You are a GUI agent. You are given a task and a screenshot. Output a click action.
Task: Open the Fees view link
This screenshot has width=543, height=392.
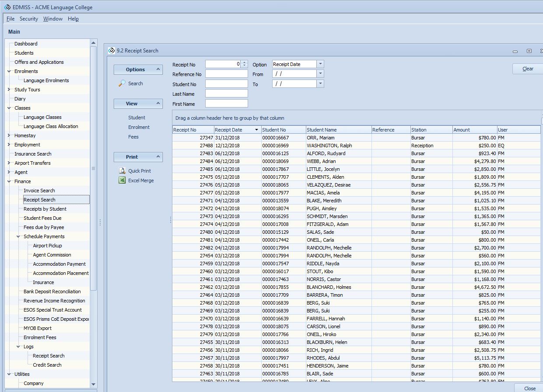(x=133, y=137)
